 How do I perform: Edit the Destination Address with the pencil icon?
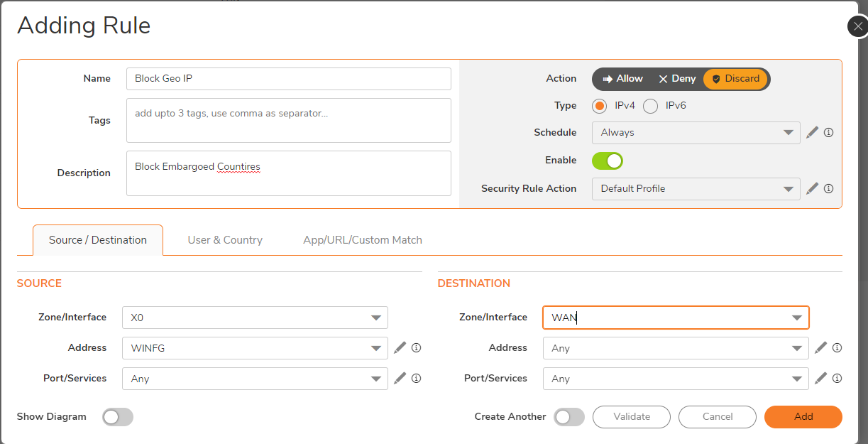pos(820,347)
